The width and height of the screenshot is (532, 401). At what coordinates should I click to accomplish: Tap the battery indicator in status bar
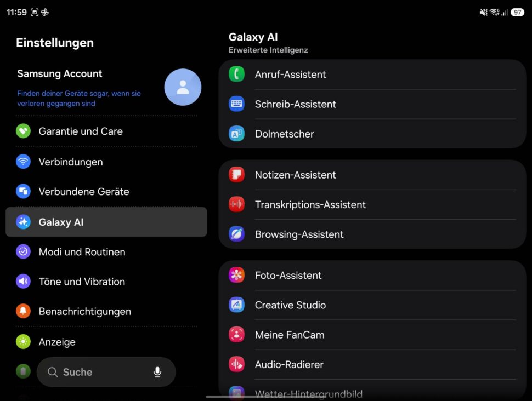pyautogui.click(x=517, y=12)
